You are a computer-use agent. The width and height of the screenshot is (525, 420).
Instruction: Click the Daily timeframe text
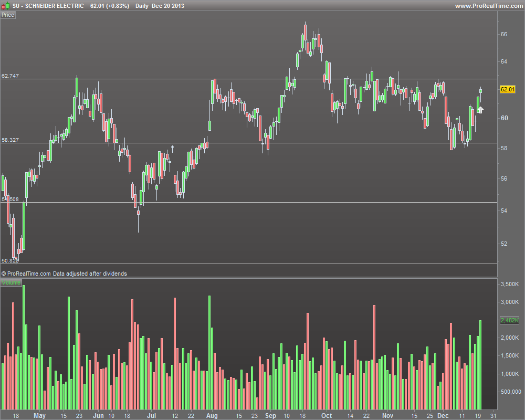pyautogui.click(x=142, y=6)
